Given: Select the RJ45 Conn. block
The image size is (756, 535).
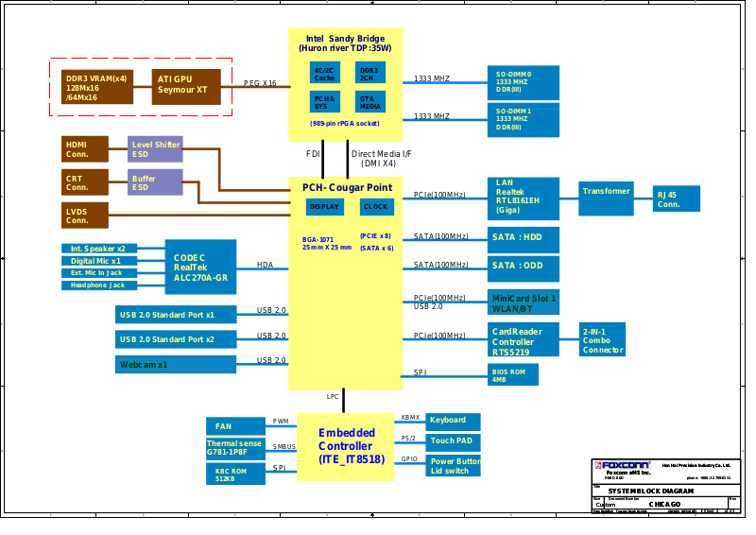Looking at the screenshot, I should (676, 199).
